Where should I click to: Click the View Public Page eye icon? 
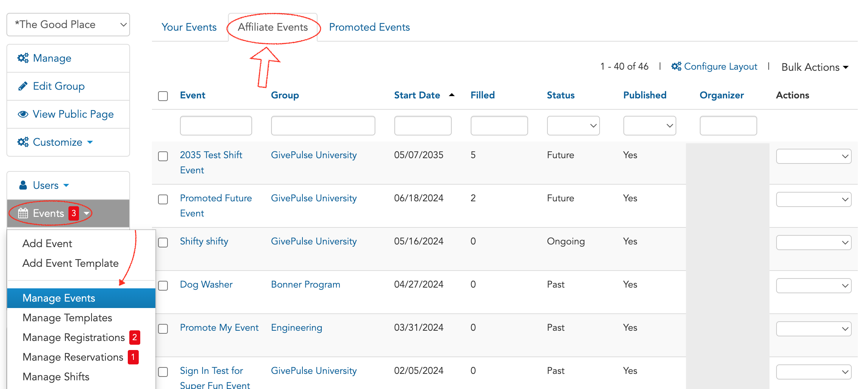tap(23, 114)
